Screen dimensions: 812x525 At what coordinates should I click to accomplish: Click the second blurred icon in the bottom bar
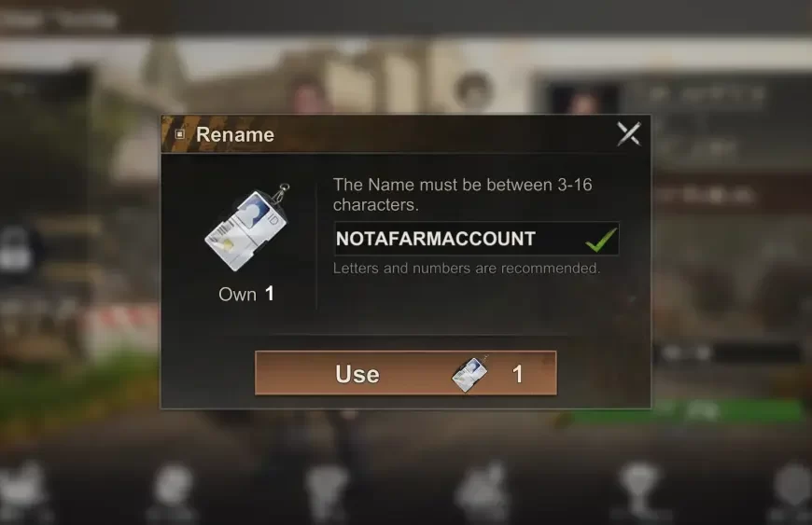(x=174, y=490)
